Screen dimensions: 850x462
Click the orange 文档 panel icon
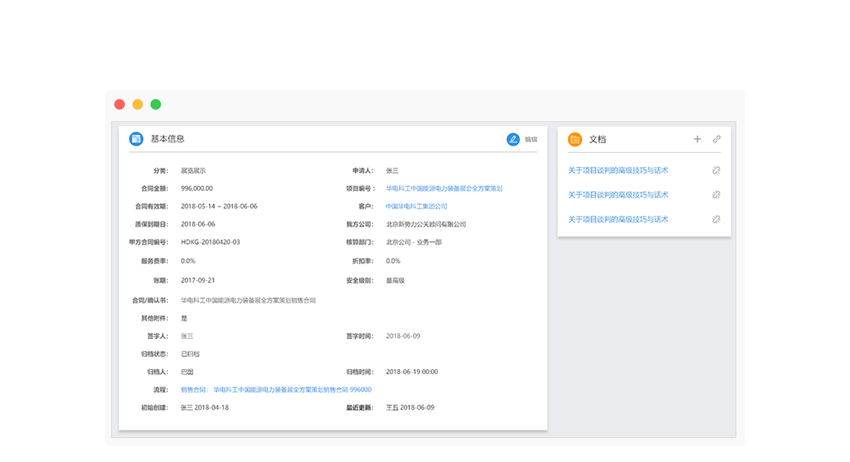574,140
